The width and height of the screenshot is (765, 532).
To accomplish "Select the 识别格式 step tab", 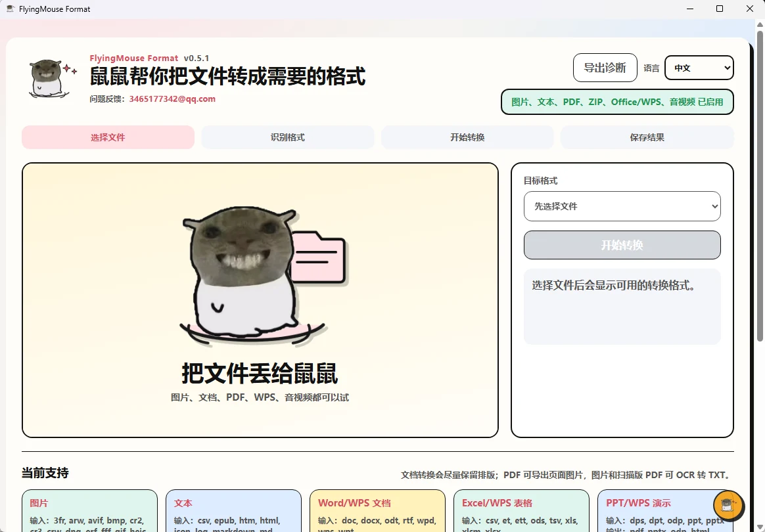I will tap(288, 137).
